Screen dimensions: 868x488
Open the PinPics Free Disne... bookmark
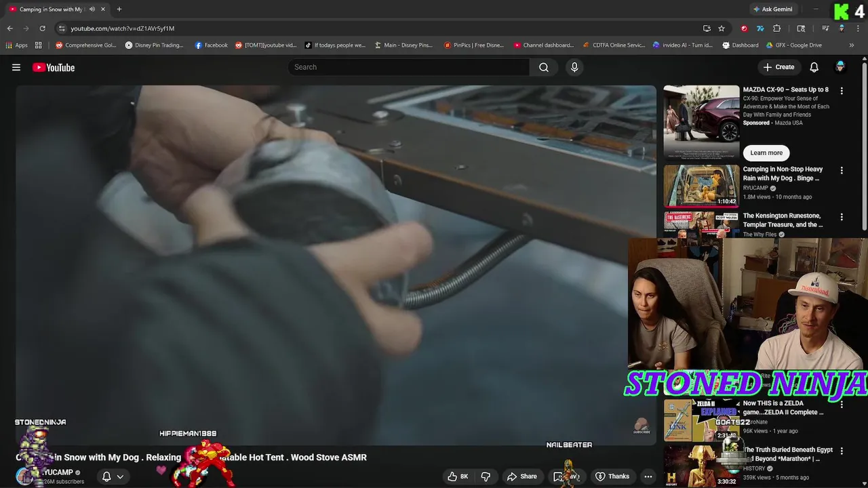tap(474, 45)
